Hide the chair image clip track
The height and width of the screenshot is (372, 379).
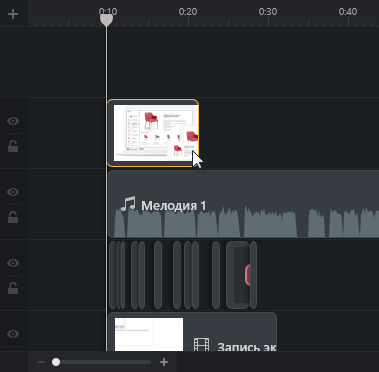13,121
